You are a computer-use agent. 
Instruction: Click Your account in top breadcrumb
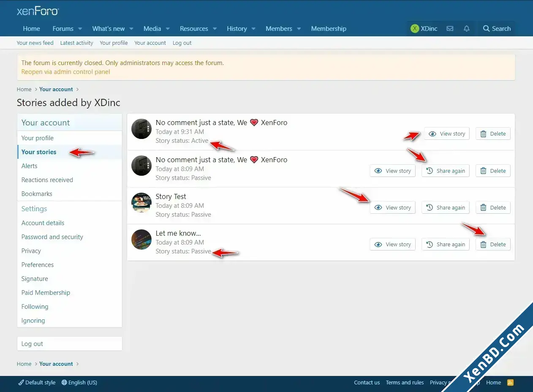pos(56,90)
